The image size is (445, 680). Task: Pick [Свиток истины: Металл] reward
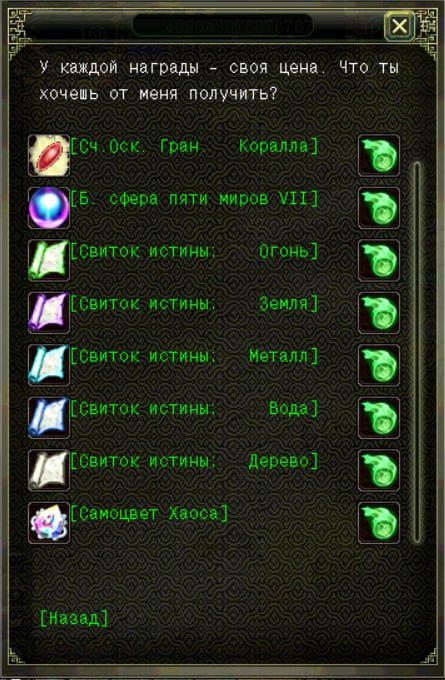[x=194, y=356]
